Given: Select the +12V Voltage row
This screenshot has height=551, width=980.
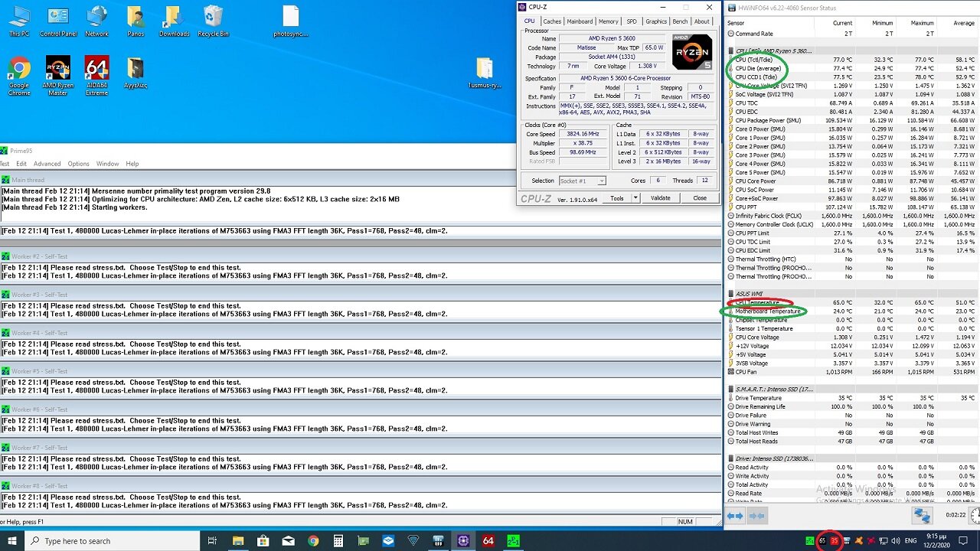Looking at the screenshot, I should (x=851, y=346).
